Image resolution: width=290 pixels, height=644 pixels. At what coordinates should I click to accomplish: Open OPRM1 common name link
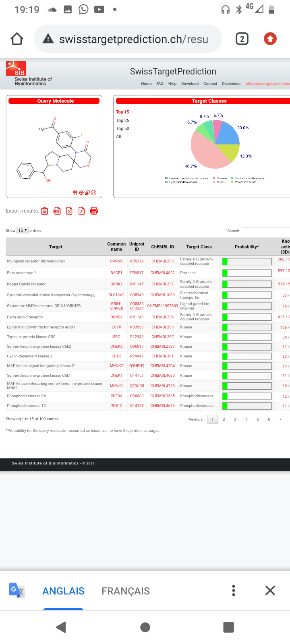click(116, 261)
